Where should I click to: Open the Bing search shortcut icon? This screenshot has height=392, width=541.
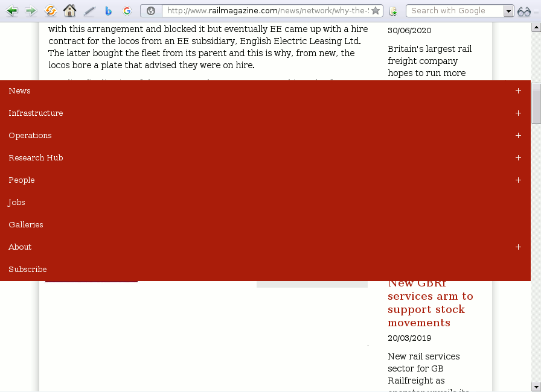(108, 11)
